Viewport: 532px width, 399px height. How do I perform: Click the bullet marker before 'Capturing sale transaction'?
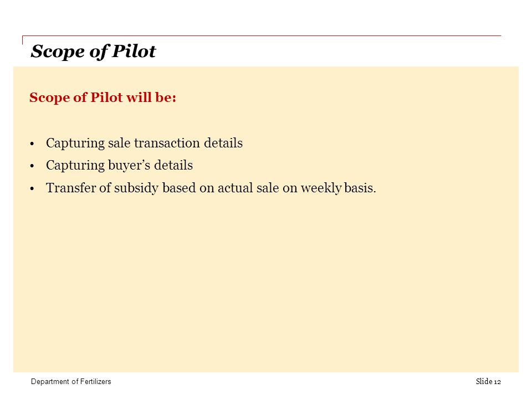(32, 144)
